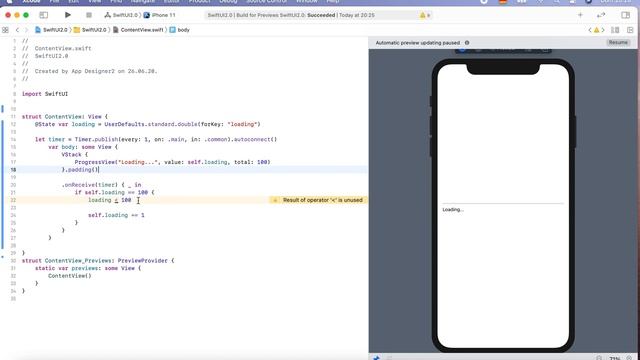The width and height of the screenshot is (640, 360).
Task: Click 'var body: some View {' line
Action: point(83,147)
